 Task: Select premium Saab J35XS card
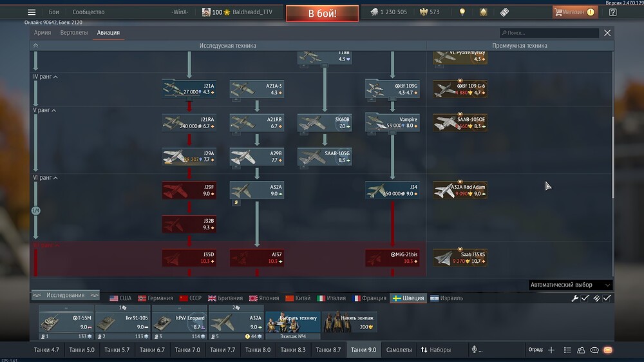pyautogui.click(x=460, y=258)
